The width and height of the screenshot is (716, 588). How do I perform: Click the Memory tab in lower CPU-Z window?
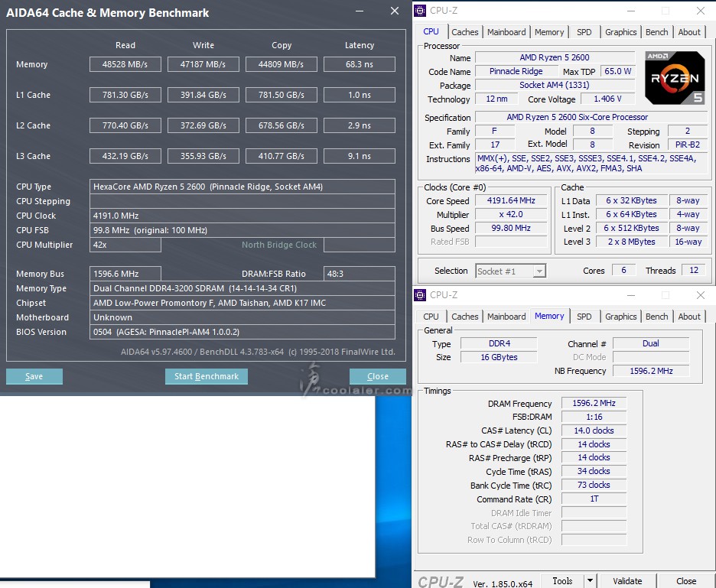(549, 316)
